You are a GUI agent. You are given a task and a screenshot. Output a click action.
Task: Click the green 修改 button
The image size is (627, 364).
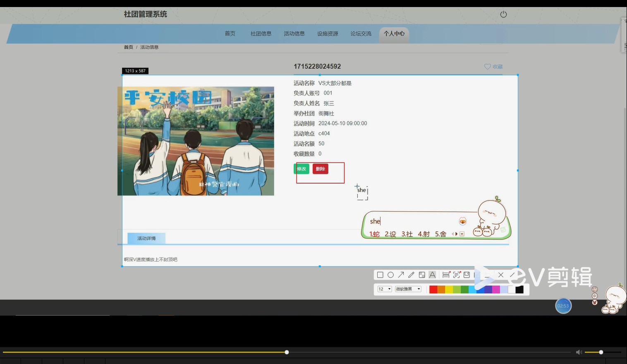[x=302, y=169]
